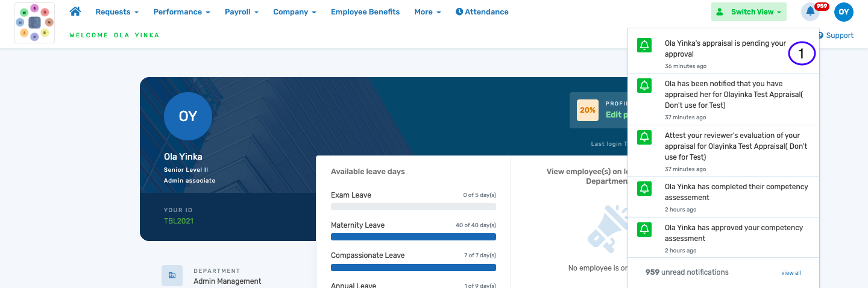Click the large OY profile picture
Screen dimensions: 868x288
coord(187,116)
